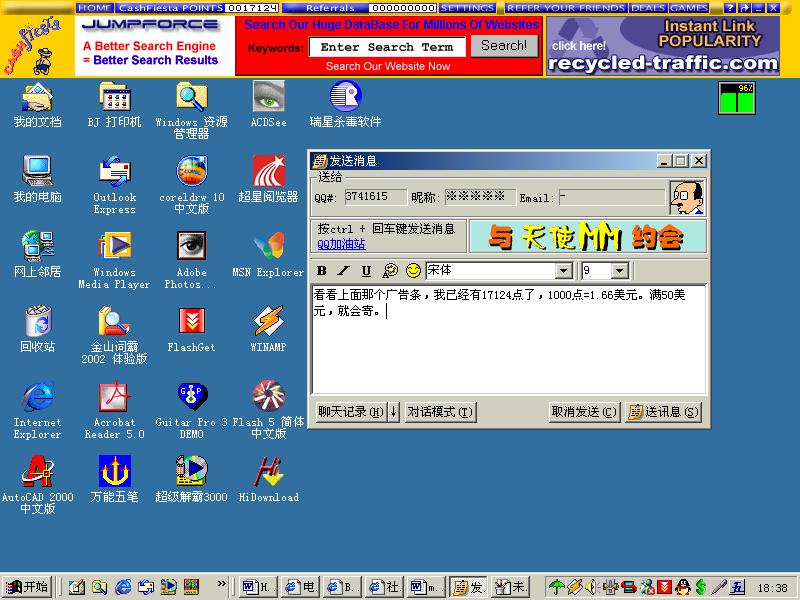
Task: Click 送讯息(S) to send the message
Action: pos(663,412)
